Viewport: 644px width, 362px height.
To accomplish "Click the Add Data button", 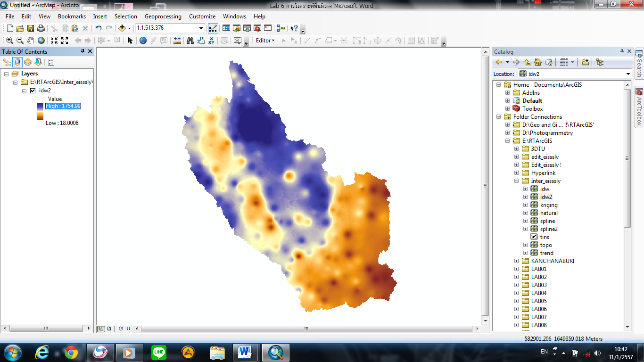I will [122, 28].
